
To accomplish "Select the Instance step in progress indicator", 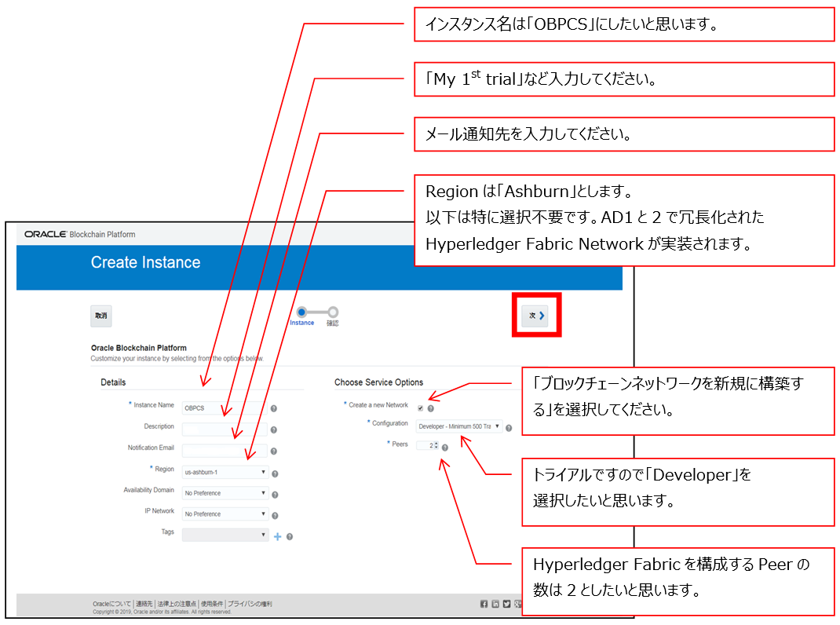I will coord(301,312).
